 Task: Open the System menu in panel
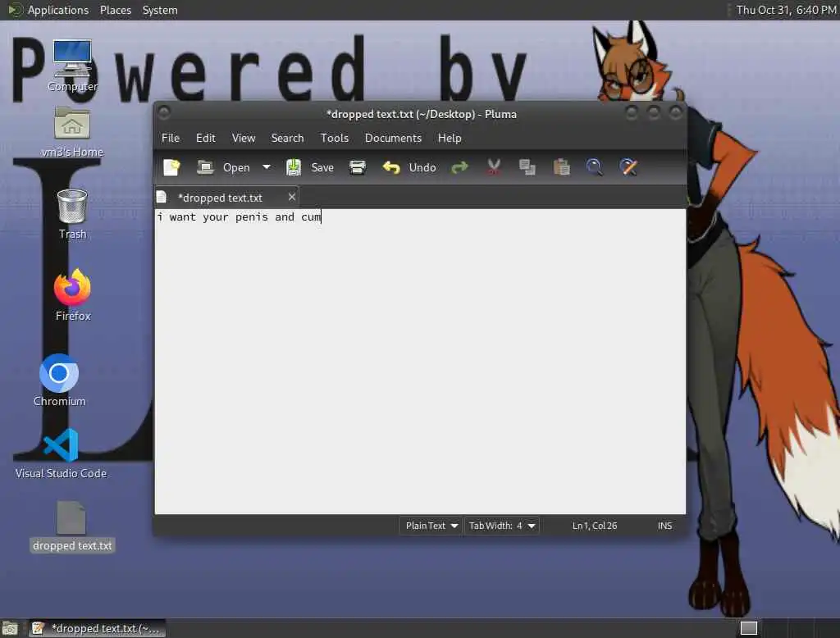point(160,10)
